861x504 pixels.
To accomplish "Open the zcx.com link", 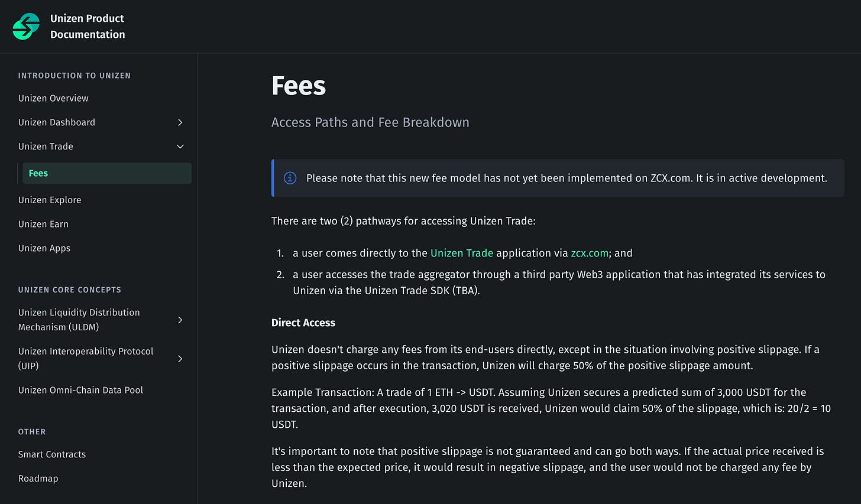I will pos(589,253).
